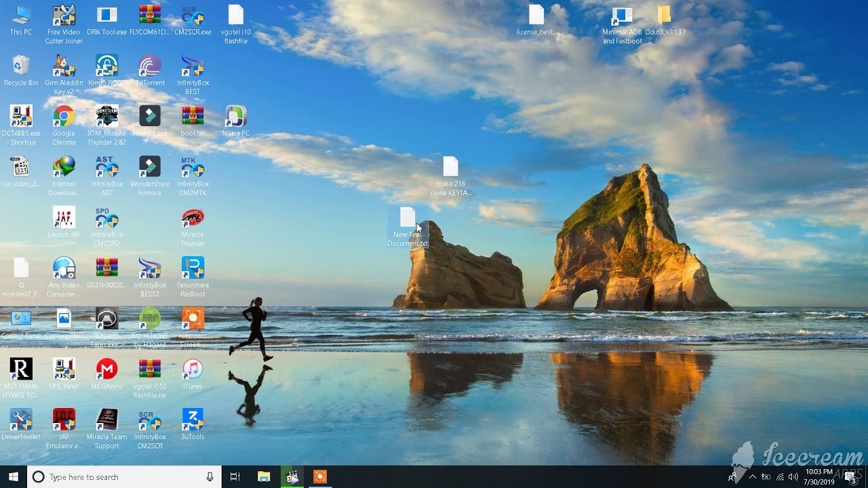Image resolution: width=868 pixels, height=488 pixels.
Task: Select the Miracle Thunder icon
Action: pyautogui.click(x=193, y=227)
